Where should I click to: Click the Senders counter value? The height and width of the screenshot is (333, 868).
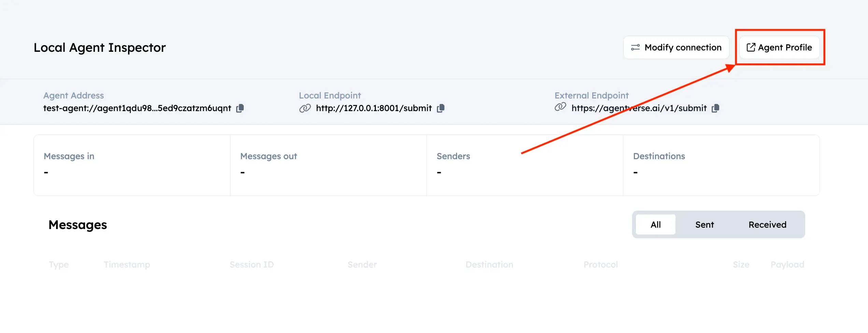pyautogui.click(x=439, y=172)
